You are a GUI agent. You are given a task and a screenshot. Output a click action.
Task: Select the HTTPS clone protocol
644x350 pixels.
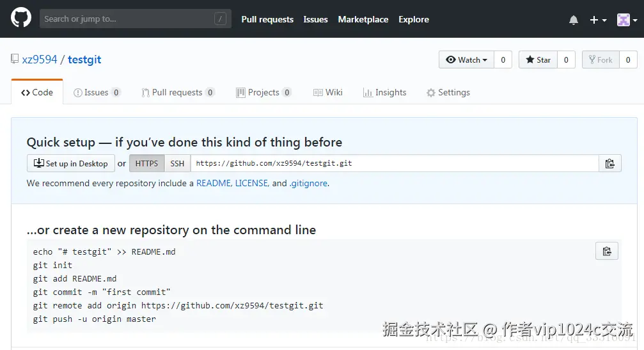point(146,164)
